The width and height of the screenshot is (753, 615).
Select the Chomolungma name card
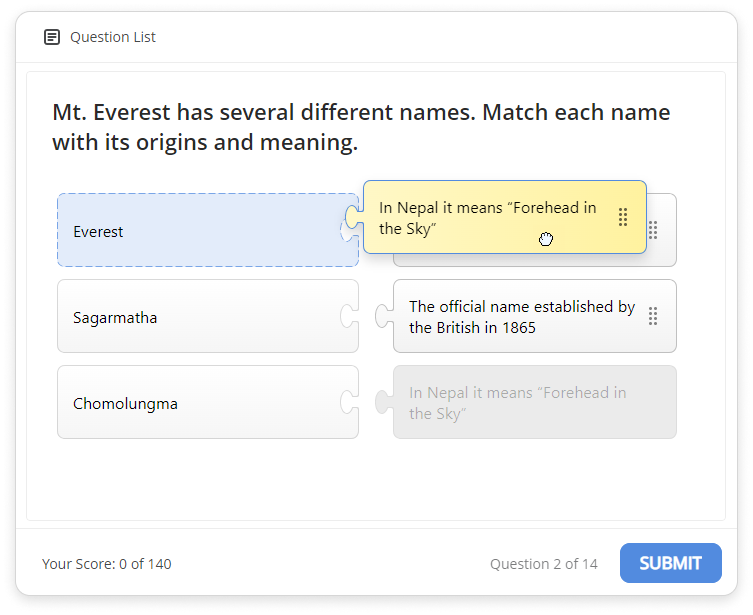coord(200,403)
